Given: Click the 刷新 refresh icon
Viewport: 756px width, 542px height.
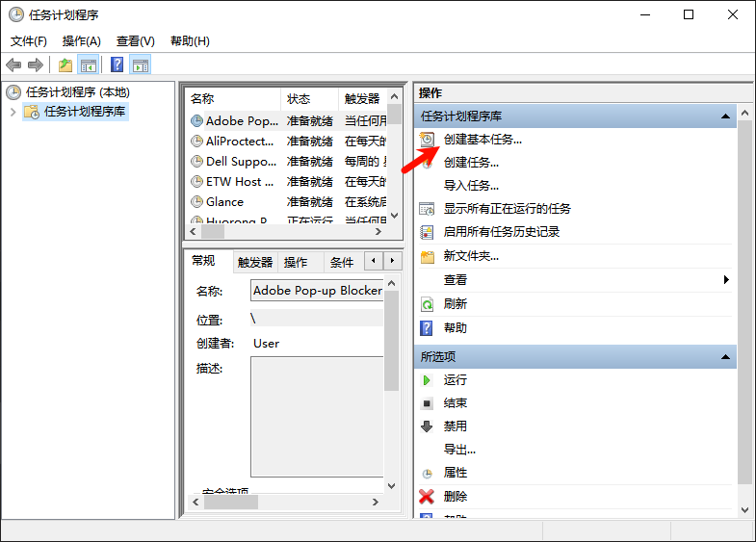Looking at the screenshot, I should [x=427, y=304].
